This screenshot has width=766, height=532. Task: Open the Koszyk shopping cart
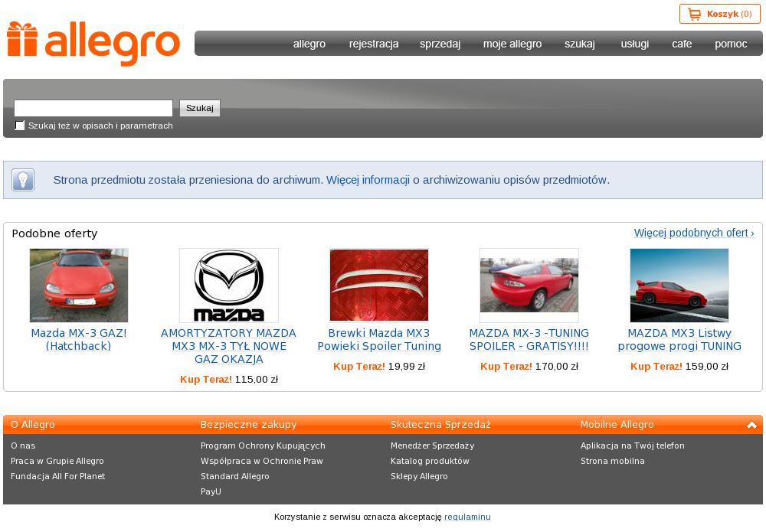click(719, 14)
